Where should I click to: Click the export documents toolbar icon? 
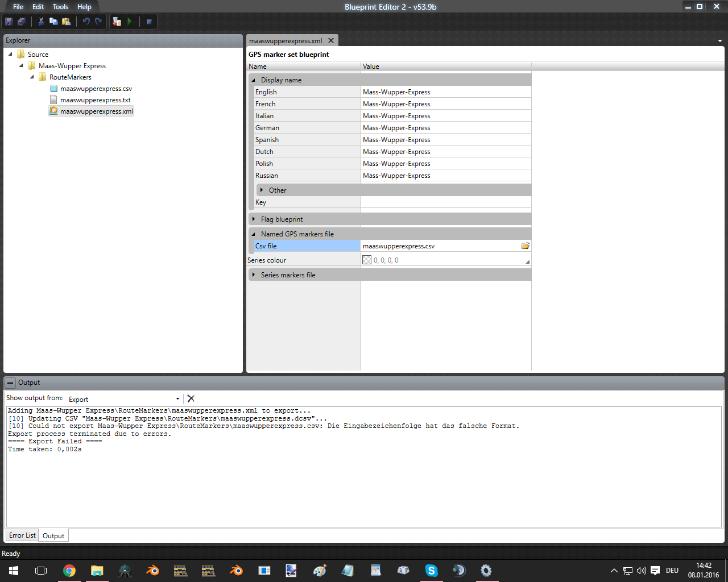[x=117, y=22]
